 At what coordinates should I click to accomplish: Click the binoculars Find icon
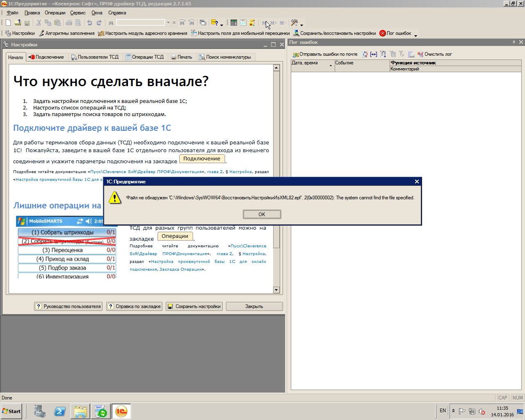111,23
